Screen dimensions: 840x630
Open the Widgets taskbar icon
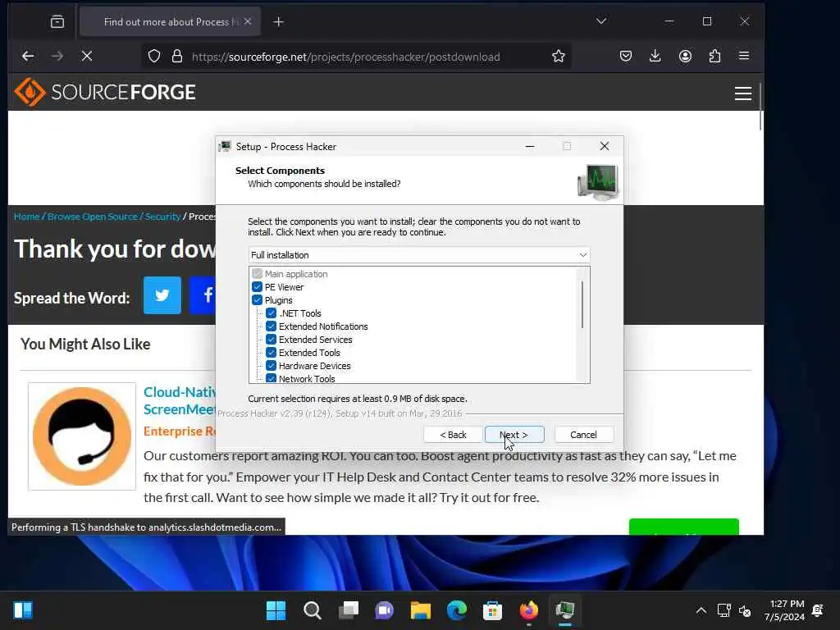pos(23,610)
